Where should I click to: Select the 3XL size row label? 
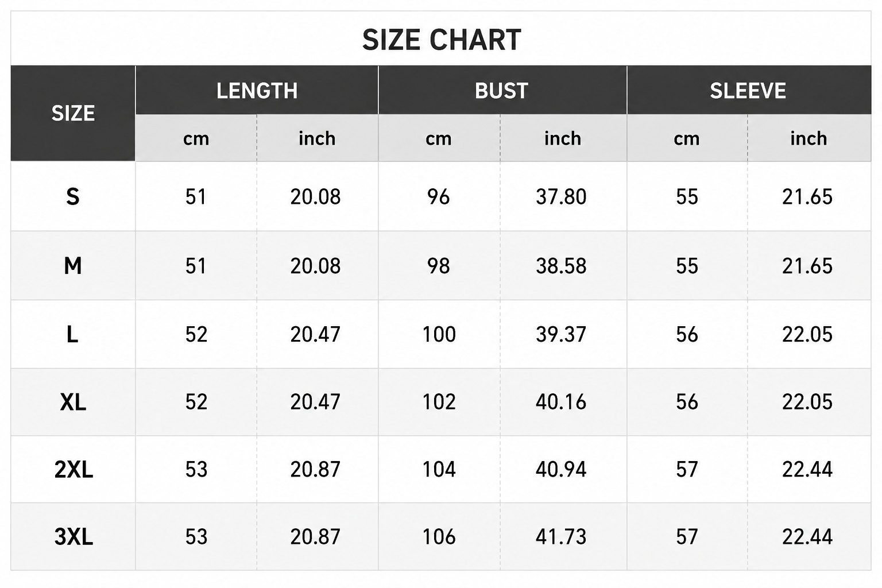point(73,537)
